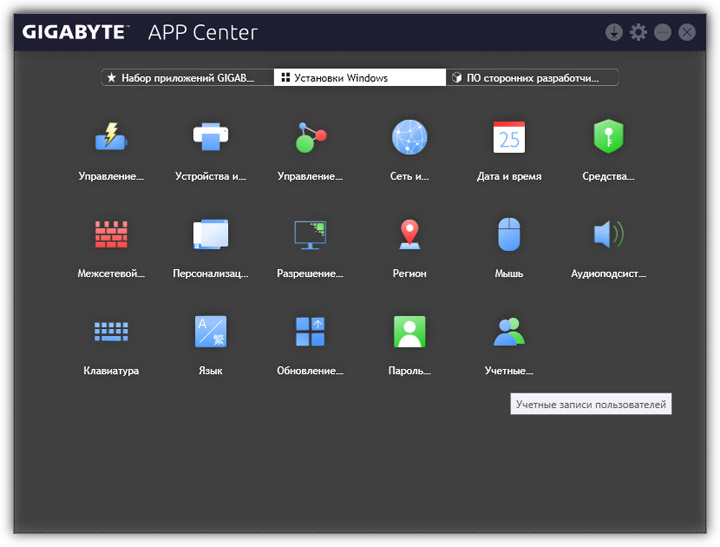Open Date and Time calendar icon

[x=509, y=137]
